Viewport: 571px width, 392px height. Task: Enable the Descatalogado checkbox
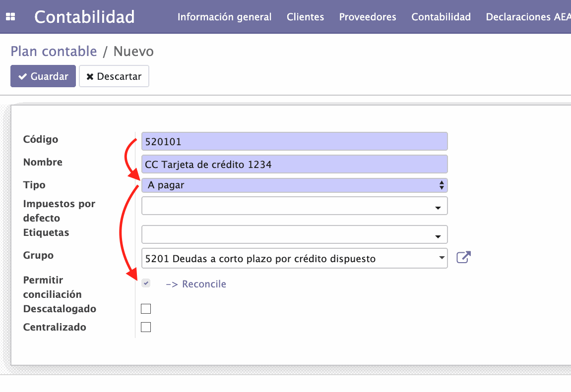click(x=146, y=309)
